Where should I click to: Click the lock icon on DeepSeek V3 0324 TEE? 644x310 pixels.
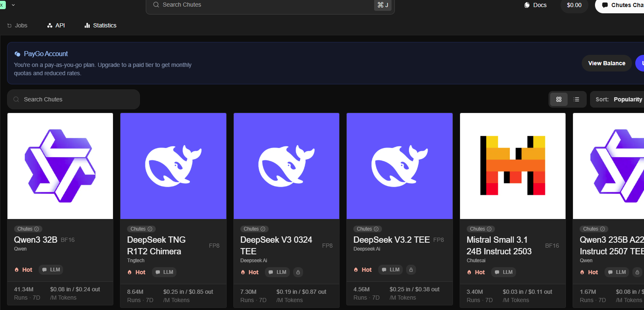click(298, 272)
